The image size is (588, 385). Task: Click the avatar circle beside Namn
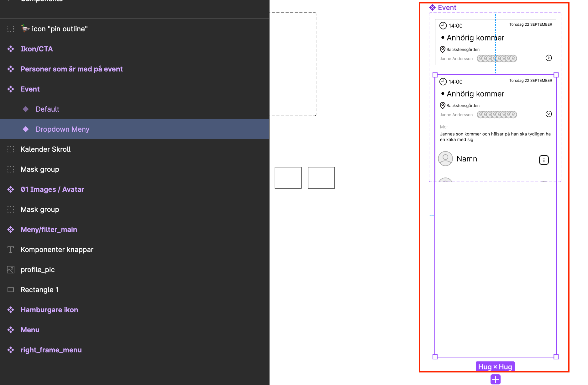pos(445,159)
